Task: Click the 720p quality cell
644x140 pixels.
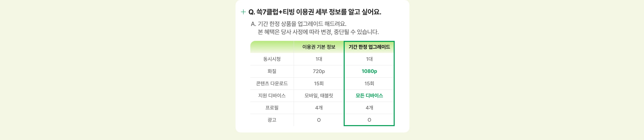Action: (x=319, y=71)
